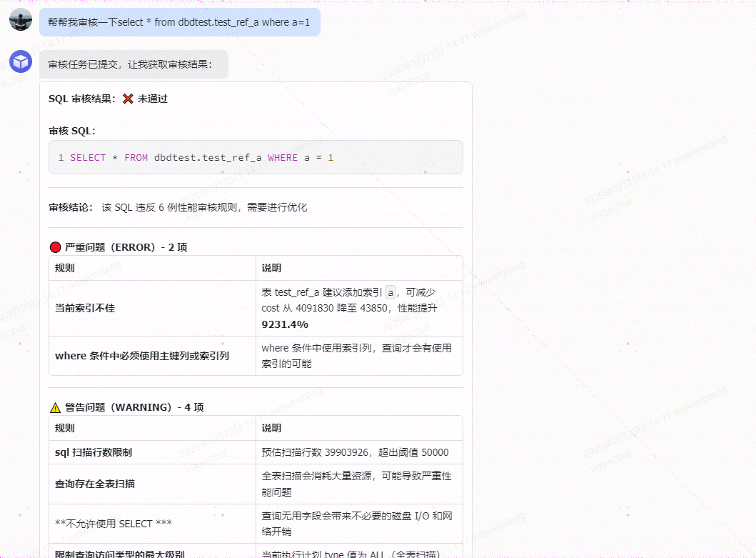Click the SQL code block line

click(x=256, y=157)
